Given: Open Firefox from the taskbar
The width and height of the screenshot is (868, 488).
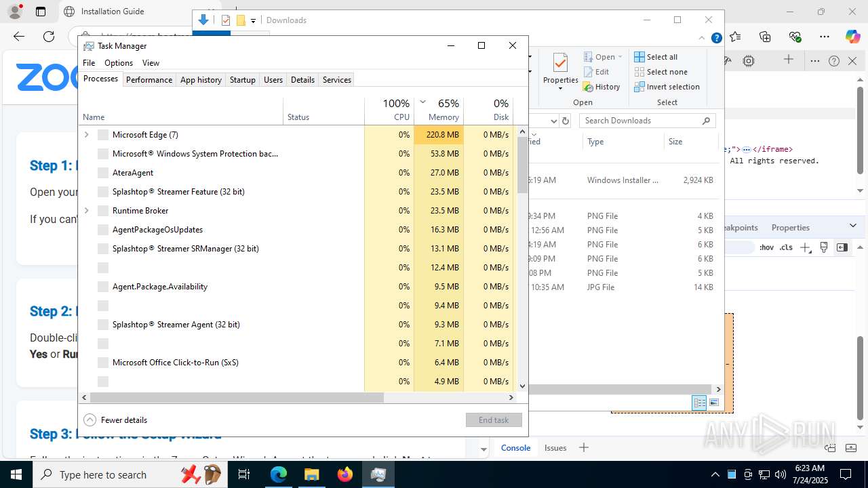Looking at the screenshot, I should (345, 474).
